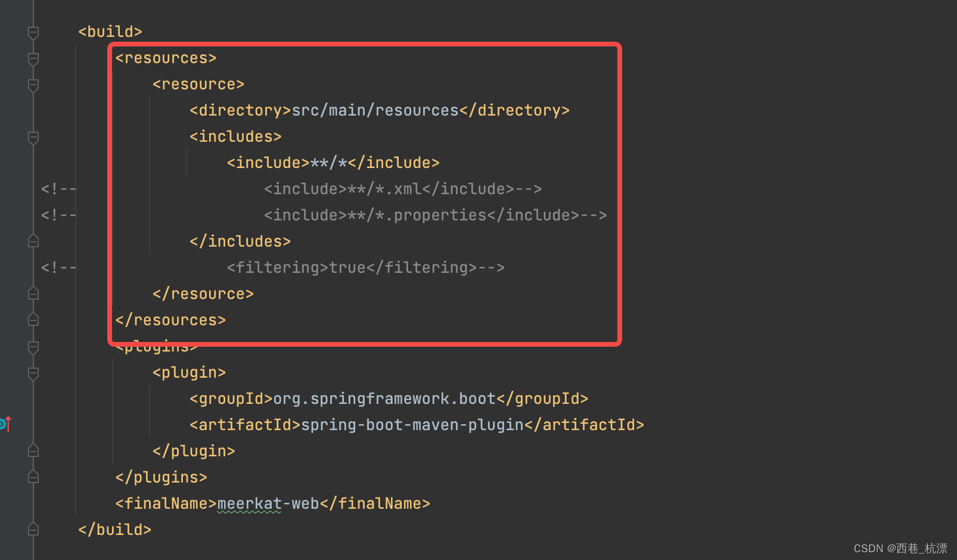Click the <build> opening tag
The image size is (957, 560).
(110, 32)
